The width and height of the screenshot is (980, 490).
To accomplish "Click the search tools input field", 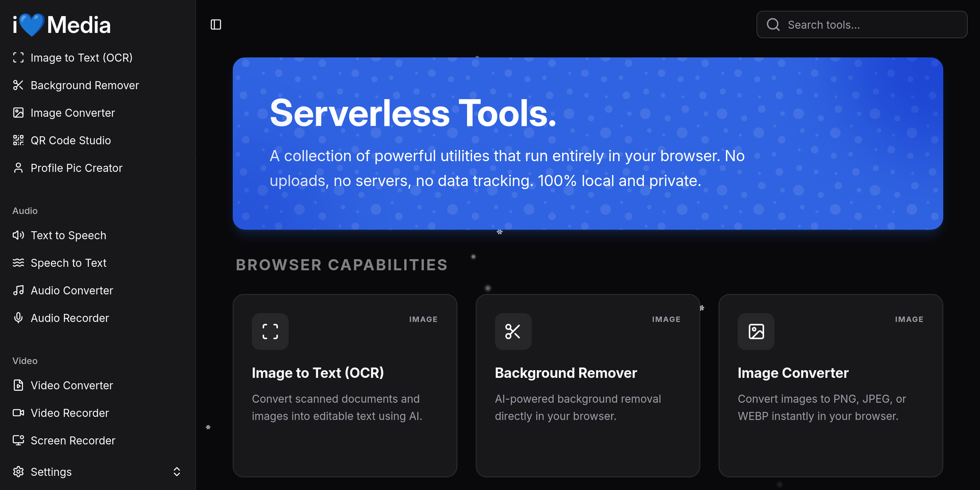I will [x=869, y=25].
